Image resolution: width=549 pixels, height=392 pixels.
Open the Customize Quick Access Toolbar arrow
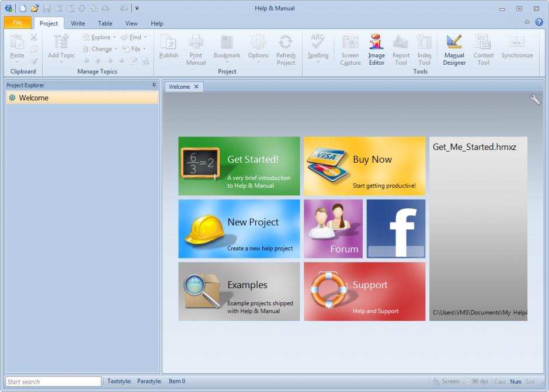137,8
